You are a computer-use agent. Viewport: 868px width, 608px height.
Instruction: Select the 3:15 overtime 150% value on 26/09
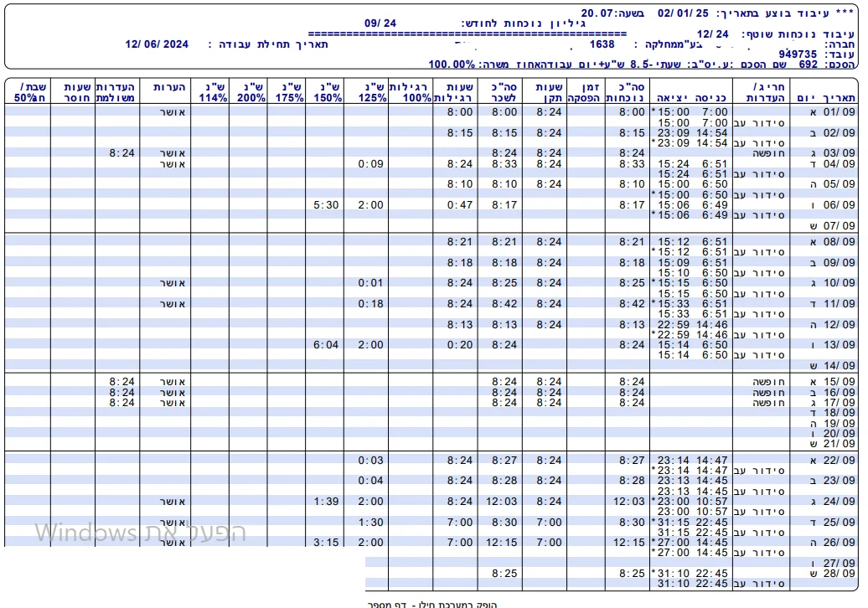(326, 543)
